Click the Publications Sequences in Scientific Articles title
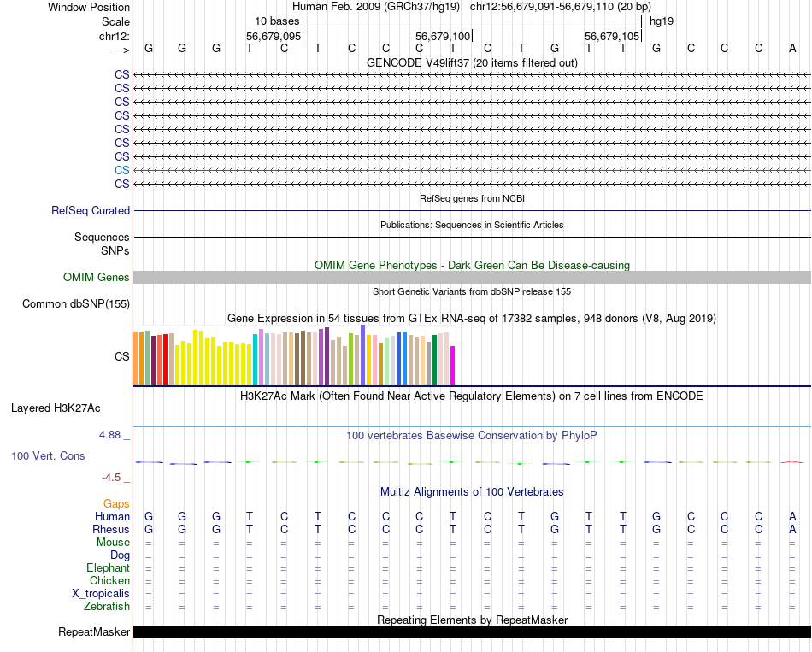 pos(472,225)
